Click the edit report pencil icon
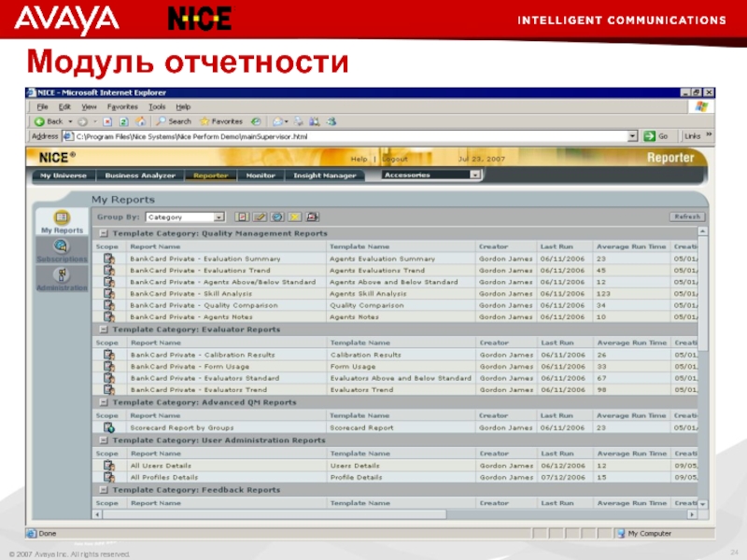Screen dimensions: 747x560 click(261, 217)
